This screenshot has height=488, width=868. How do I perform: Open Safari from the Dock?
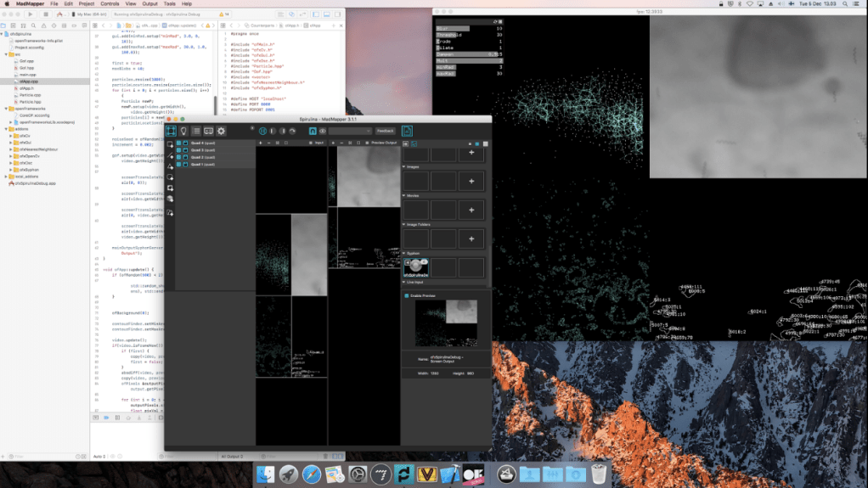click(312, 474)
